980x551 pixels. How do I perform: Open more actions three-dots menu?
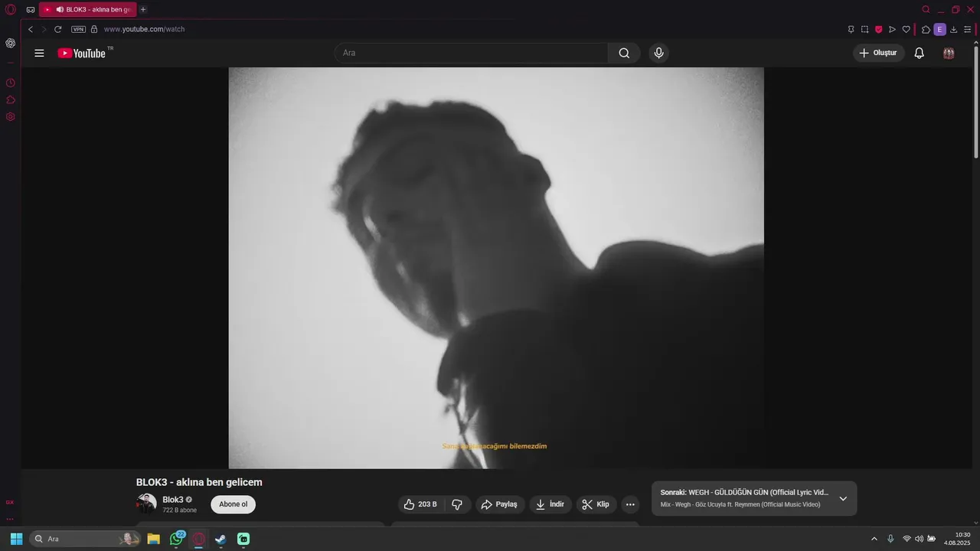coord(630,504)
